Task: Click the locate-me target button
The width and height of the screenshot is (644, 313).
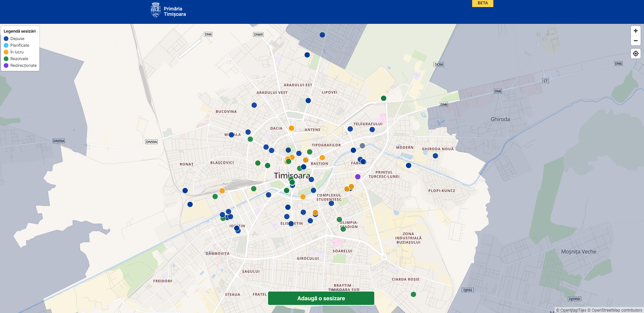Action: click(x=635, y=53)
